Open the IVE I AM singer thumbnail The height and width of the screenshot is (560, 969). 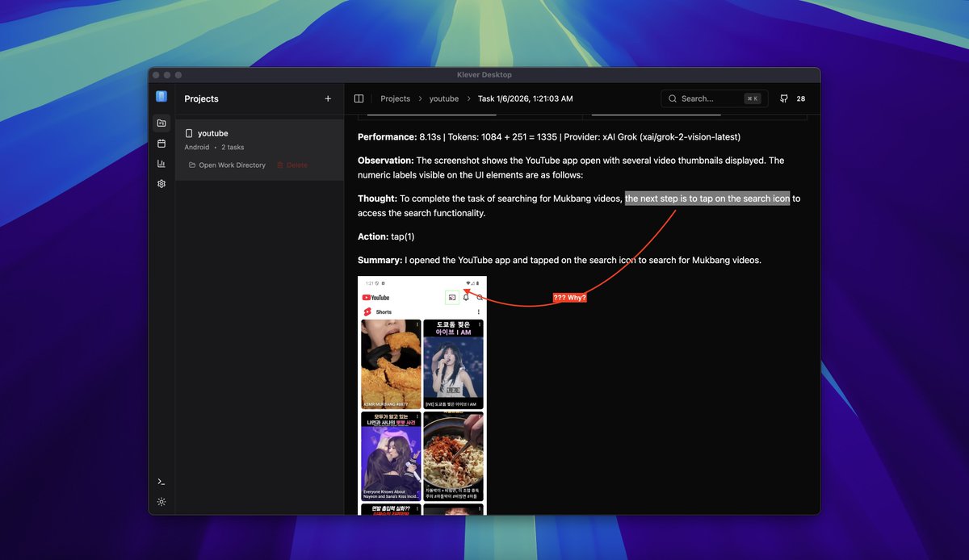tap(453, 364)
